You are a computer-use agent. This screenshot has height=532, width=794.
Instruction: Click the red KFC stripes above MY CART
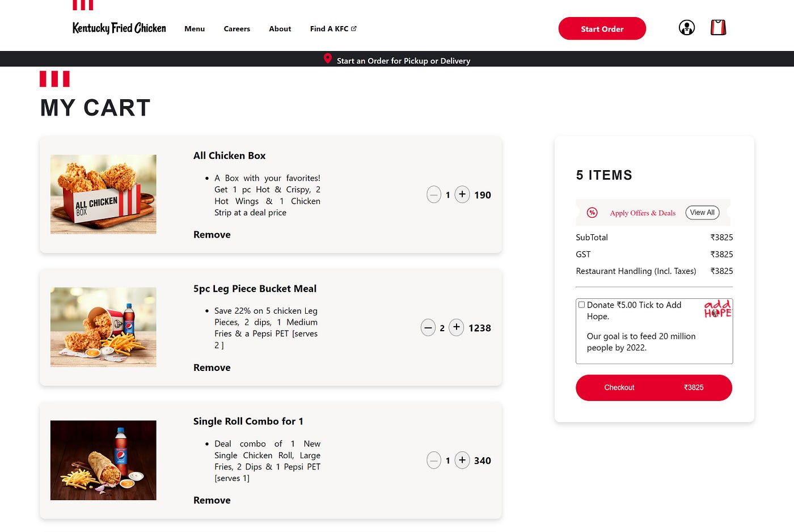(x=55, y=79)
